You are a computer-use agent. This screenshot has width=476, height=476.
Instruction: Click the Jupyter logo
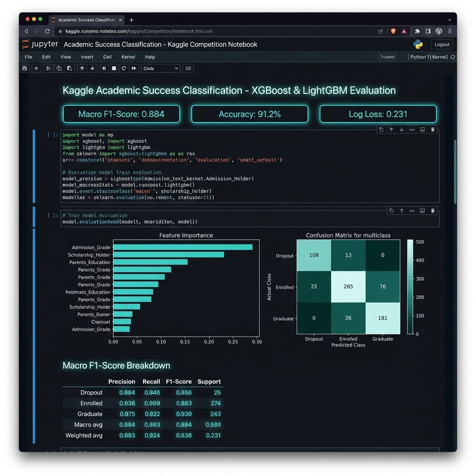(40, 44)
